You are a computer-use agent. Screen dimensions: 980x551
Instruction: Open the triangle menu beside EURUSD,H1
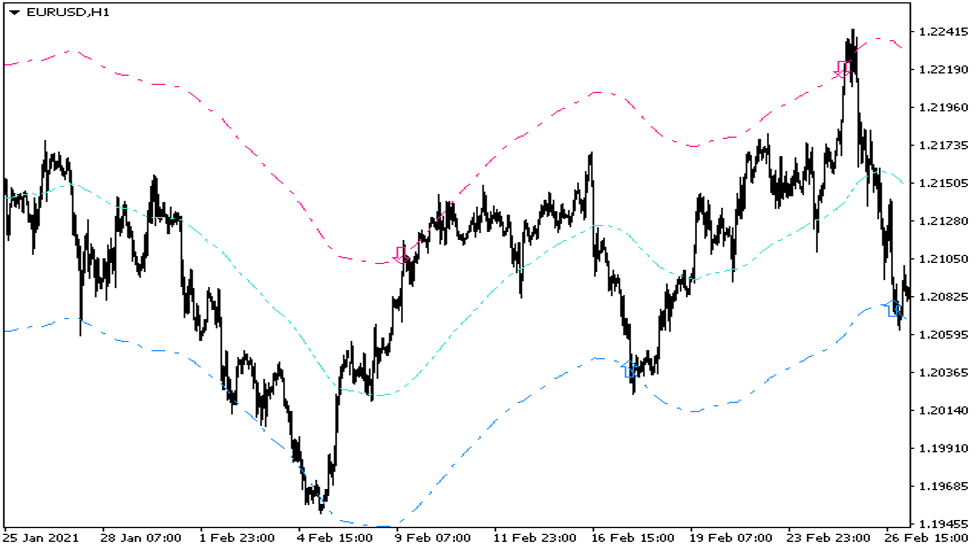pos(14,12)
